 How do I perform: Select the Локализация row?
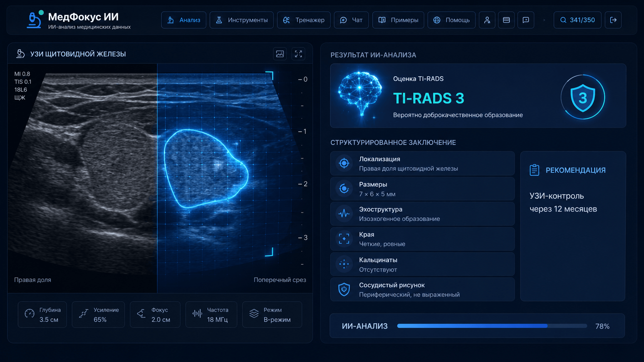tap(423, 163)
